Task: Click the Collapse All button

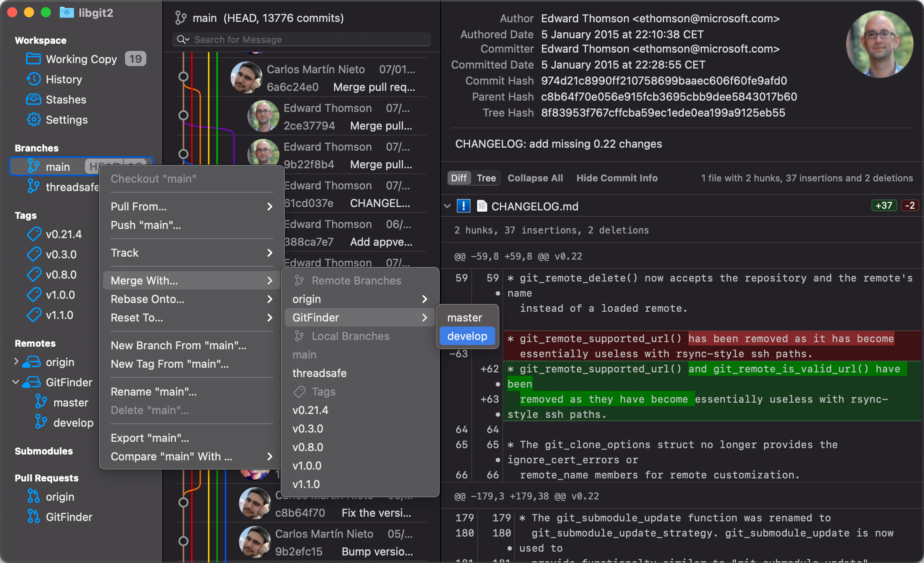Action: 535,178
